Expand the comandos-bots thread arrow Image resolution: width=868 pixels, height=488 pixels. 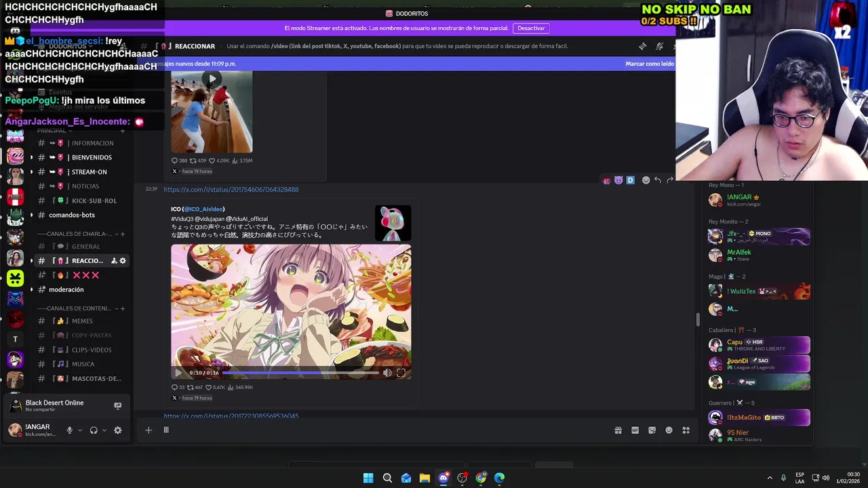pyautogui.click(x=31, y=215)
